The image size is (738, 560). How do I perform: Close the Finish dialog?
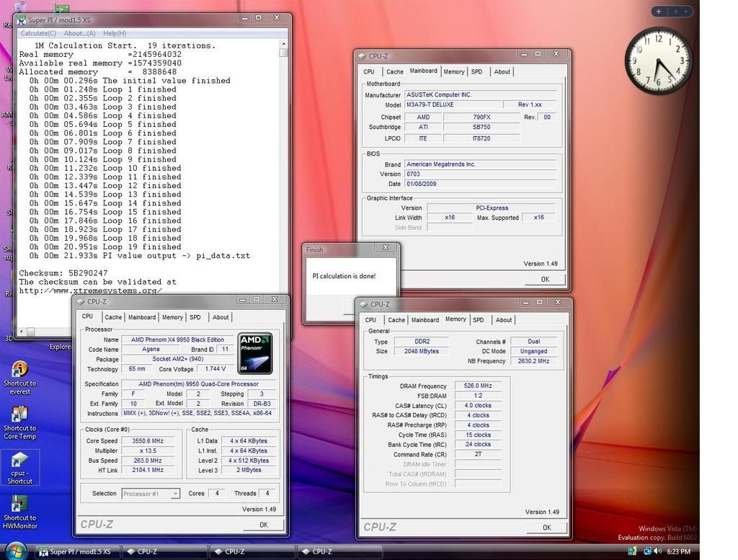click(386, 247)
